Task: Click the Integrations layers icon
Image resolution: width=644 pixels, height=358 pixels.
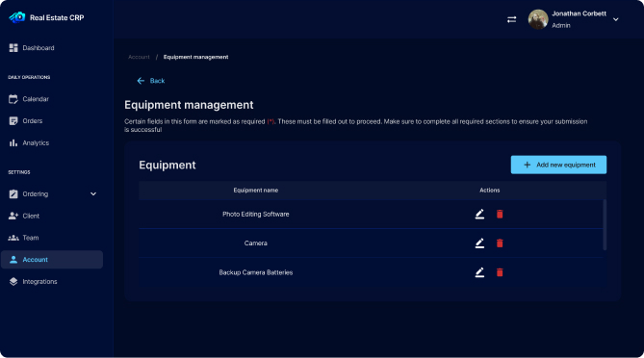Action: [13, 282]
